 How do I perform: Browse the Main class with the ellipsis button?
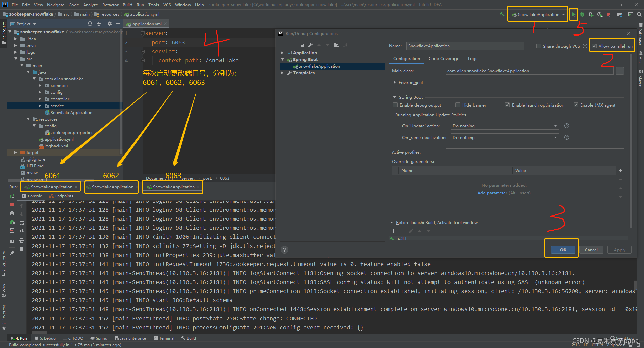point(620,71)
